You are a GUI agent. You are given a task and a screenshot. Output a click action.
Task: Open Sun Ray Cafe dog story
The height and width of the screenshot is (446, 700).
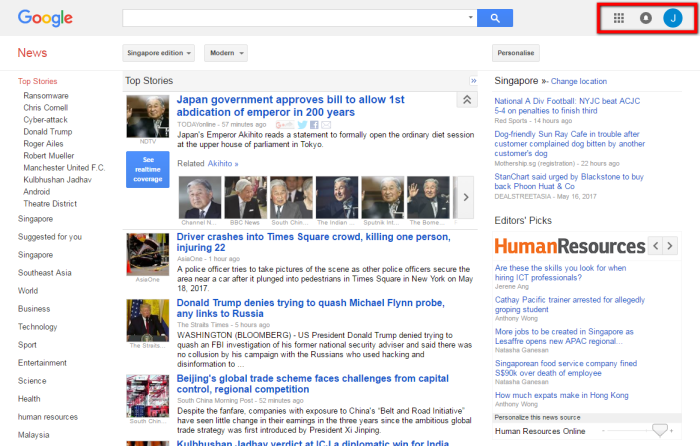pyautogui.click(x=570, y=144)
